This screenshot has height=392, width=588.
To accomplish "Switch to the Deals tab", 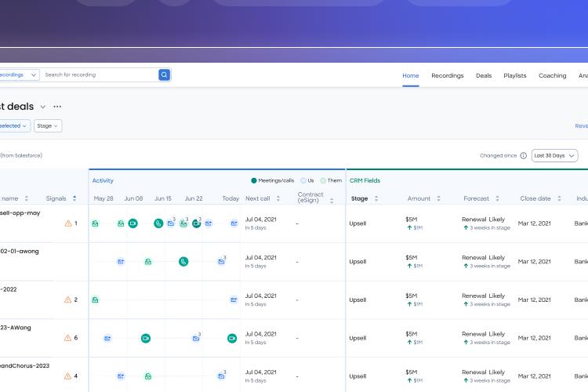I will coord(484,76).
